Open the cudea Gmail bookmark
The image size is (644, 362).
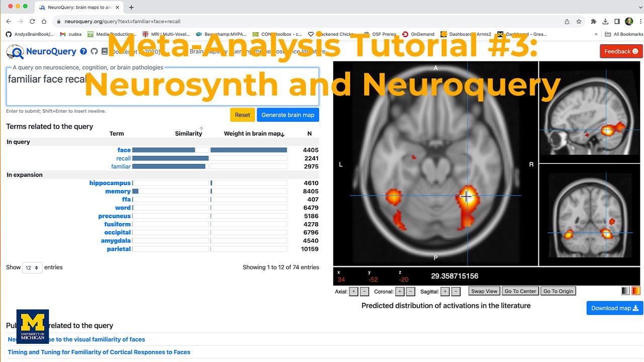click(70, 34)
